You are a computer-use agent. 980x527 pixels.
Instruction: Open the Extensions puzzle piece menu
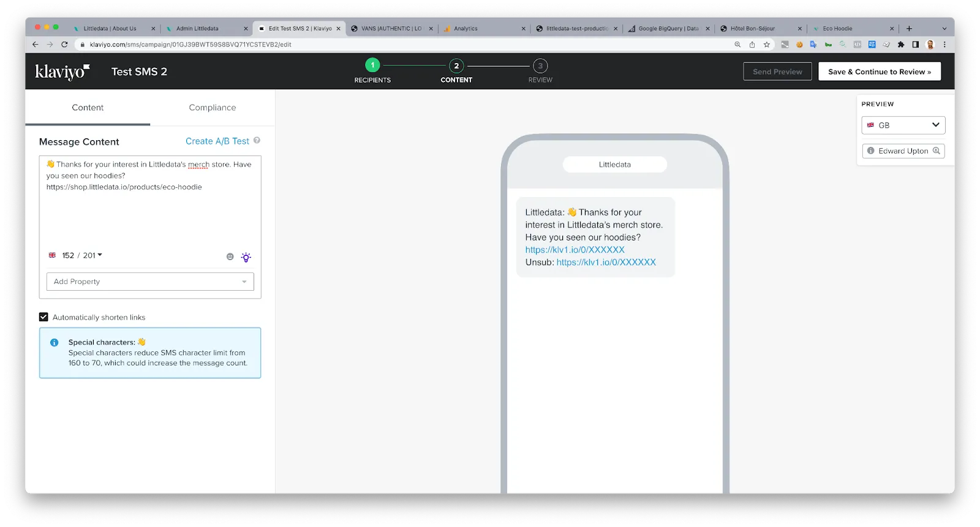pyautogui.click(x=901, y=45)
